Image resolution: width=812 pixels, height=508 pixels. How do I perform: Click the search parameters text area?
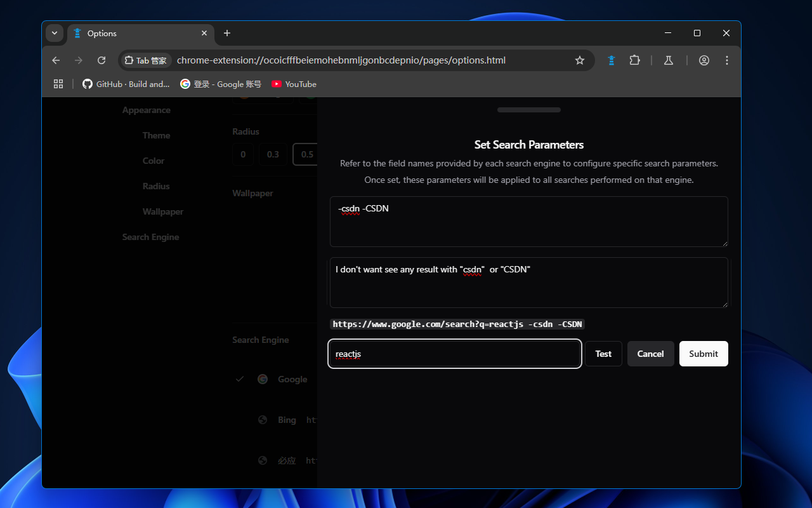pos(528,222)
